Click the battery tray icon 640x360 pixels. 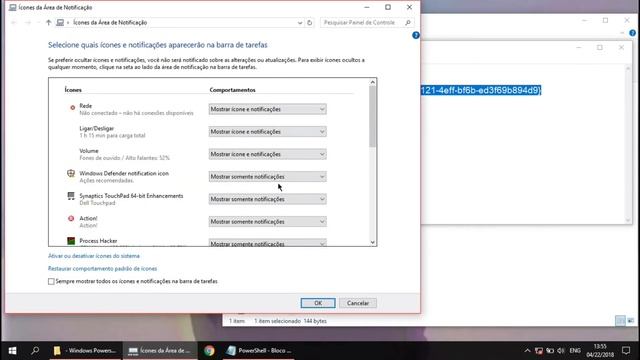pos(550,351)
